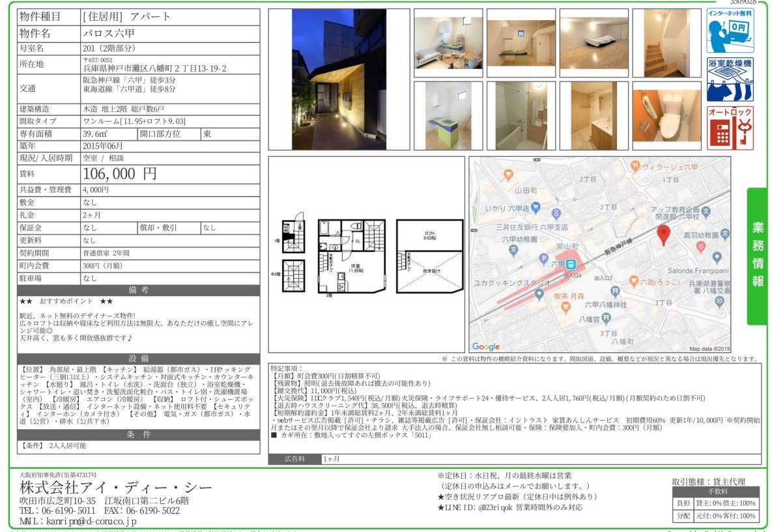Open the room photo with green loft bed
The image size is (772, 532).
pos(521,43)
